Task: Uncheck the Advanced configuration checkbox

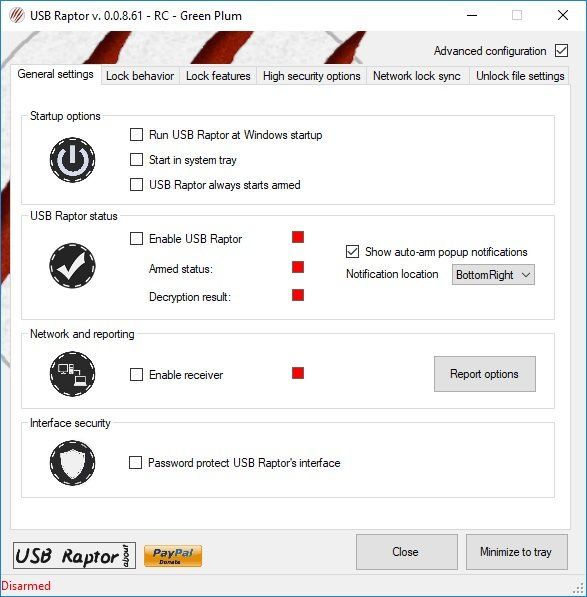Action: click(561, 51)
